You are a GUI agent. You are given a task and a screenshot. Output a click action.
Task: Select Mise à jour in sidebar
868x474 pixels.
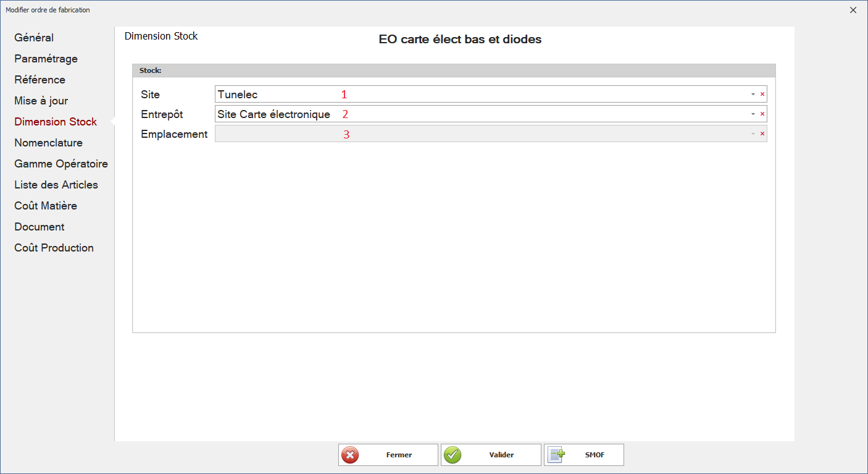pyautogui.click(x=41, y=101)
